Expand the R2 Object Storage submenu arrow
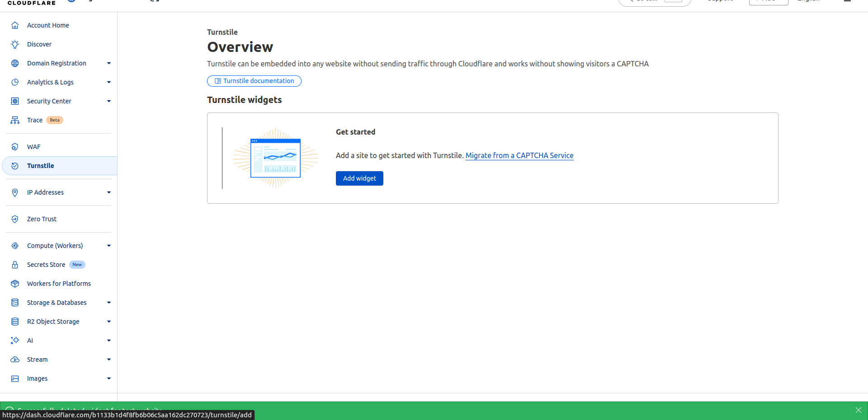 click(109, 322)
